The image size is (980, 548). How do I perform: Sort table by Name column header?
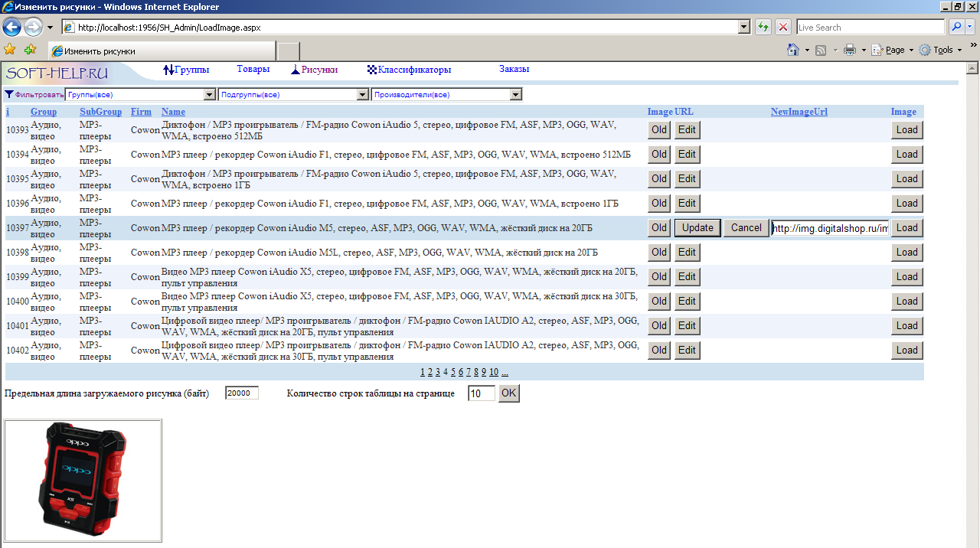(x=173, y=112)
